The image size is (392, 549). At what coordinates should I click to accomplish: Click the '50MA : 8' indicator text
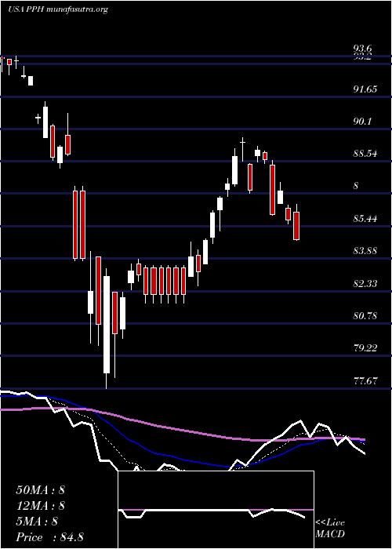point(40,490)
